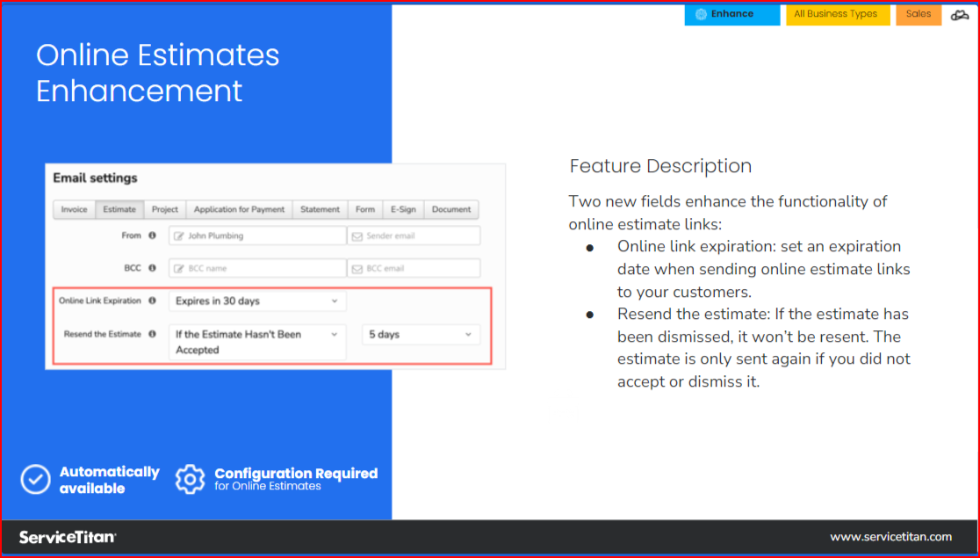
Task: Click the gear icon by Configuration Required
Action: point(190,480)
